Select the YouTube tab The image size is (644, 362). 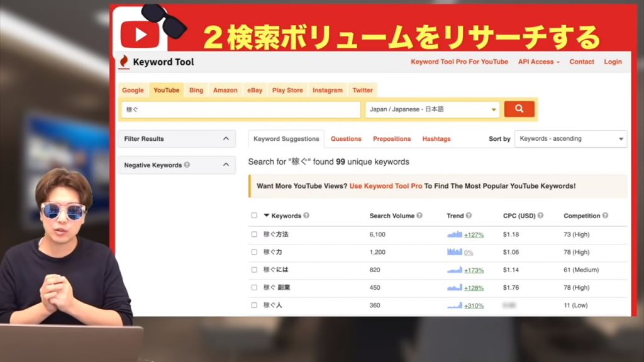[x=166, y=90]
